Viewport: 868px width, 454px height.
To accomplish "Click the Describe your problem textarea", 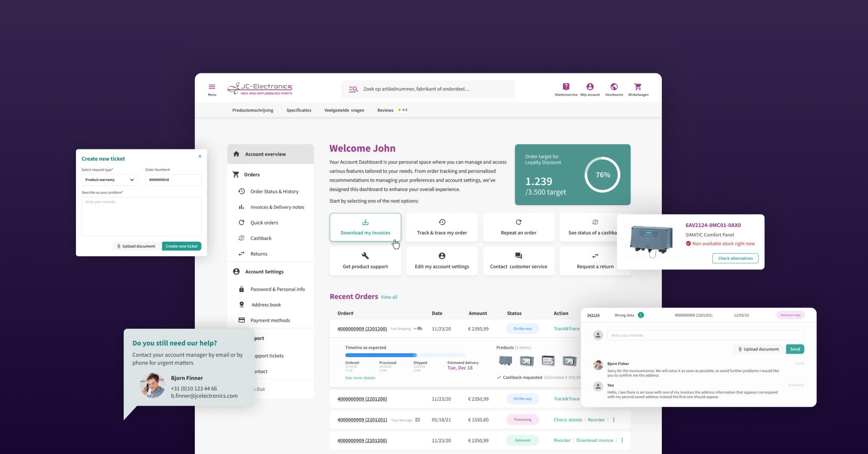I will pyautogui.click(x=141, y=216).
